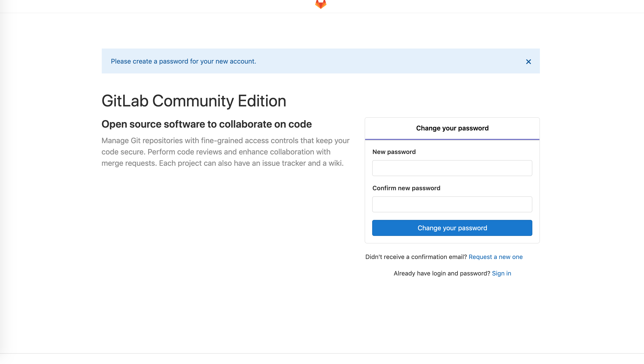The width and height of the screenshot is (644, 364).
Task: Click the 'Open source software to collaborate' subheading
Action: point(207,124)
